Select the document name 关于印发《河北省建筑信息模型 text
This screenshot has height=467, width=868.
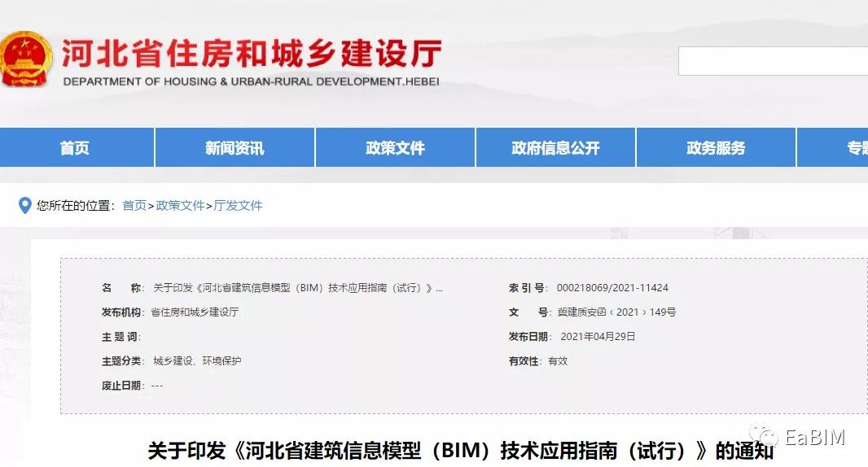298,288
